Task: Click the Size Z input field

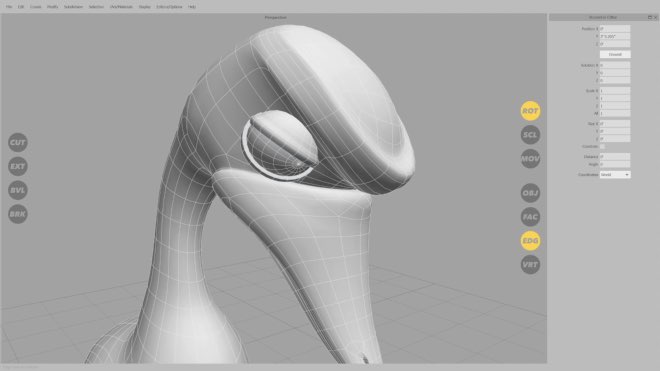Action: 615,139
